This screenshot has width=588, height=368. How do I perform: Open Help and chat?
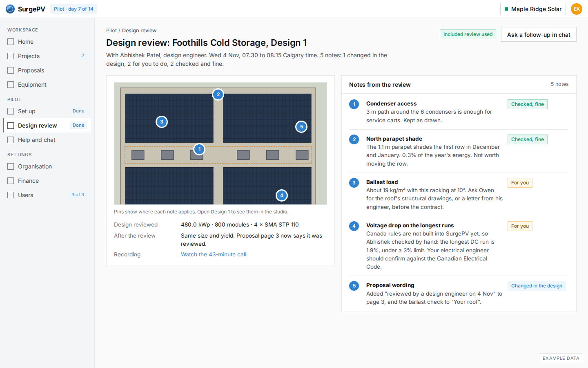47,140
